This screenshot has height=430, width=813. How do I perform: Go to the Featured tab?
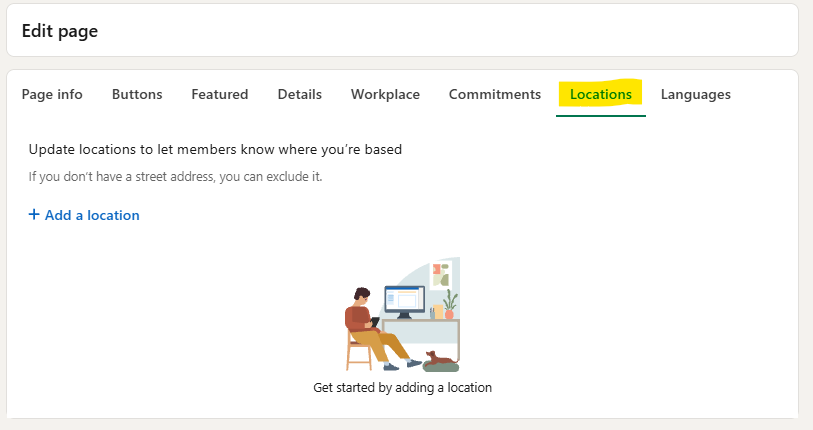[219, 94]
